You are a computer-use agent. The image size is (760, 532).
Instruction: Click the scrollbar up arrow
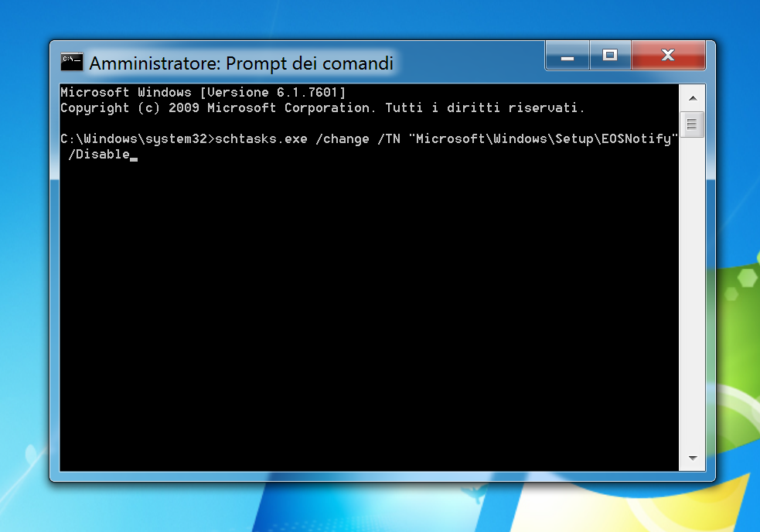pos(693,98)
